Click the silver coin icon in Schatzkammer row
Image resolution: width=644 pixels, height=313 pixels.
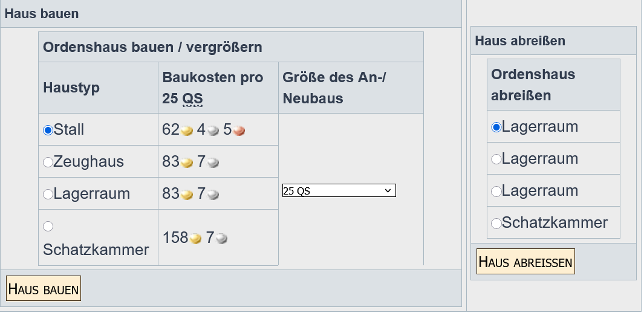221,239
